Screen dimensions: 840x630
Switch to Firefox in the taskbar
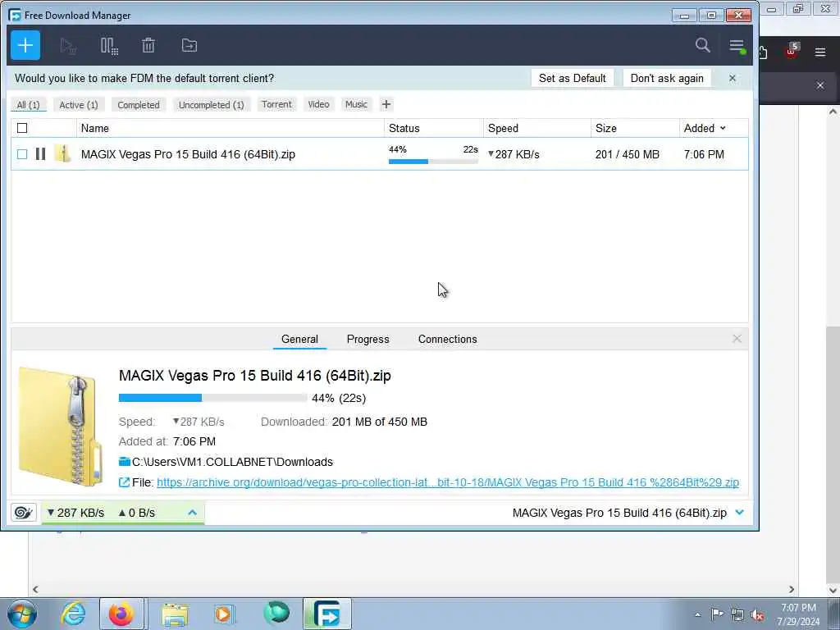pyautogui.click(x=121, y=614)
